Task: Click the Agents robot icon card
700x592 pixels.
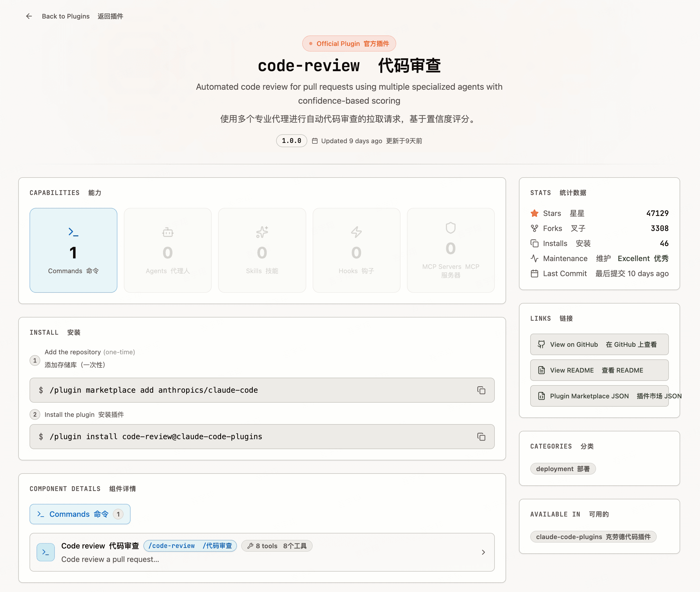Action: pyautogui.click(x=167, y=250)
